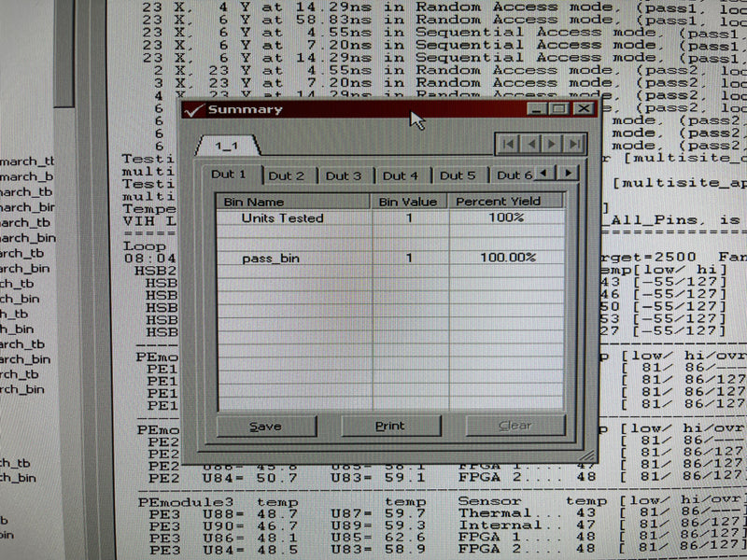
Task: Open the Dut 3 tab
Action: tap(344, 175)
